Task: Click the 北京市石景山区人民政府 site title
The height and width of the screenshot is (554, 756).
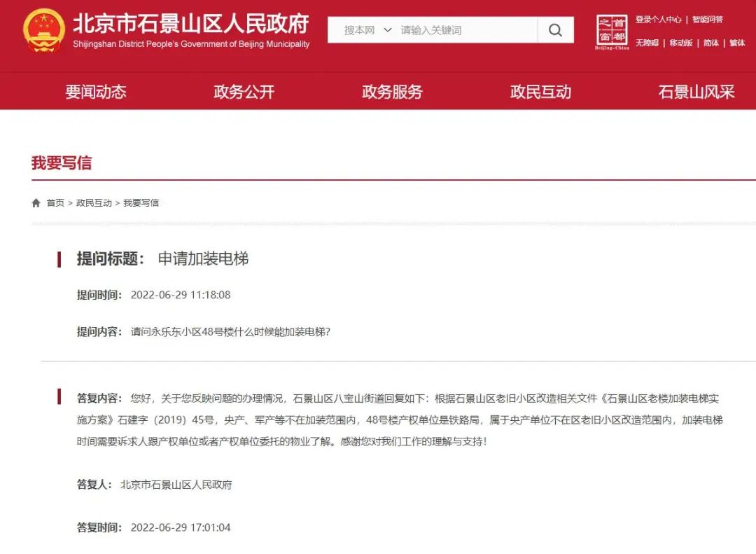Action: pyautogui.click(x=191, y=25)
